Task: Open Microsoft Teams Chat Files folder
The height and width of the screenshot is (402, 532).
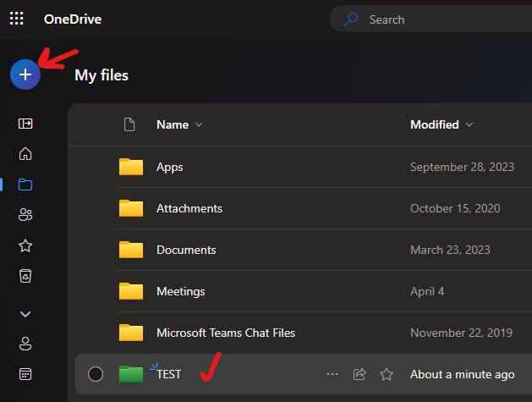Action: tap(226, 333)
